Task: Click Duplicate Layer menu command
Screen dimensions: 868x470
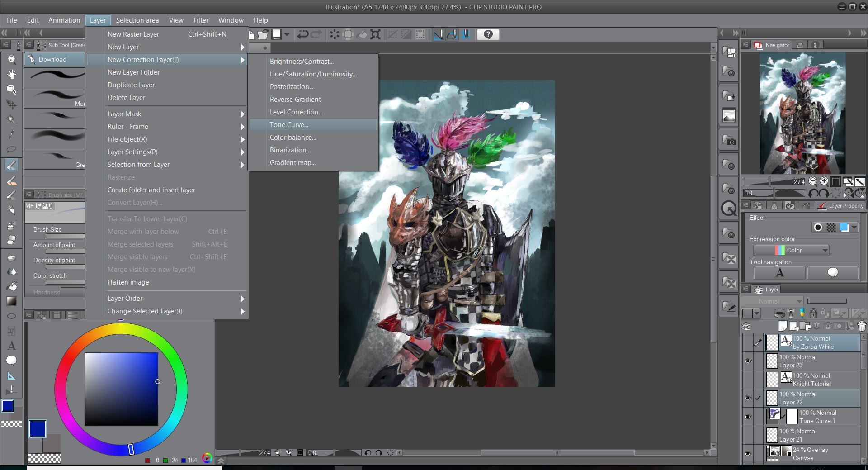Action: [x=167, y=85]
